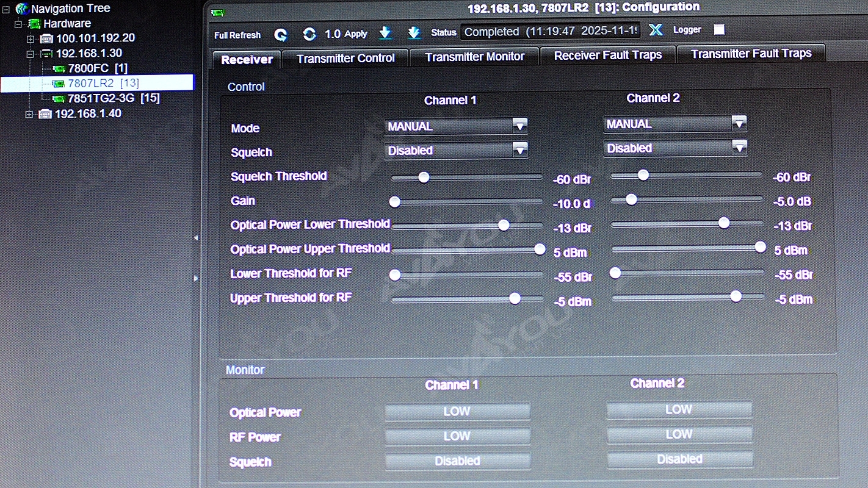Image resolution: width=868 pixels, height=488 pixels.
Task: Click the blue X icon beside Logger
Action: point(656,30)
